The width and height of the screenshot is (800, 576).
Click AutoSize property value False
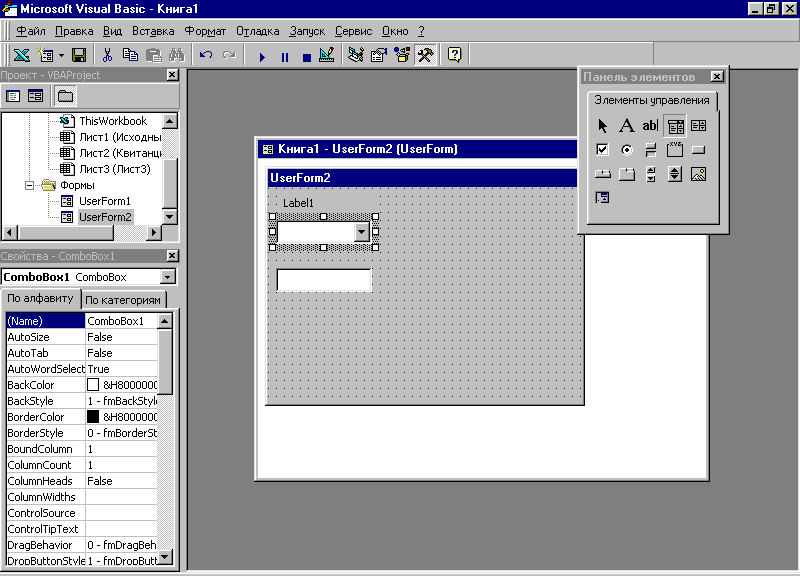pyautogui.click(x=121, y=337)
